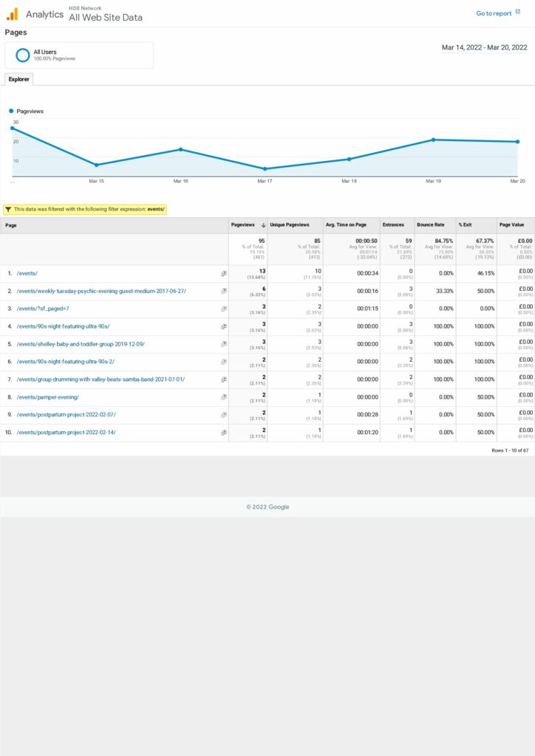Image resolution: width=535 pixels, height=756 pixels.
Task: Open the /events/ page link
Action: 27,273
